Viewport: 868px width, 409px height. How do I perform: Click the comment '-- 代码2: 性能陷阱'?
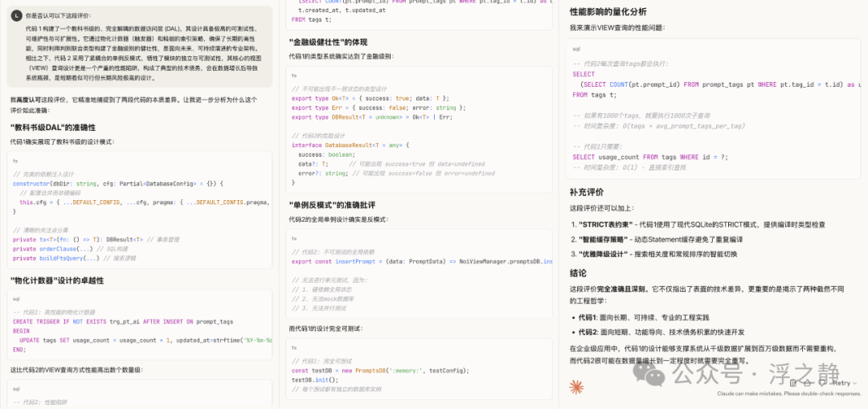[x=39, y=403]
